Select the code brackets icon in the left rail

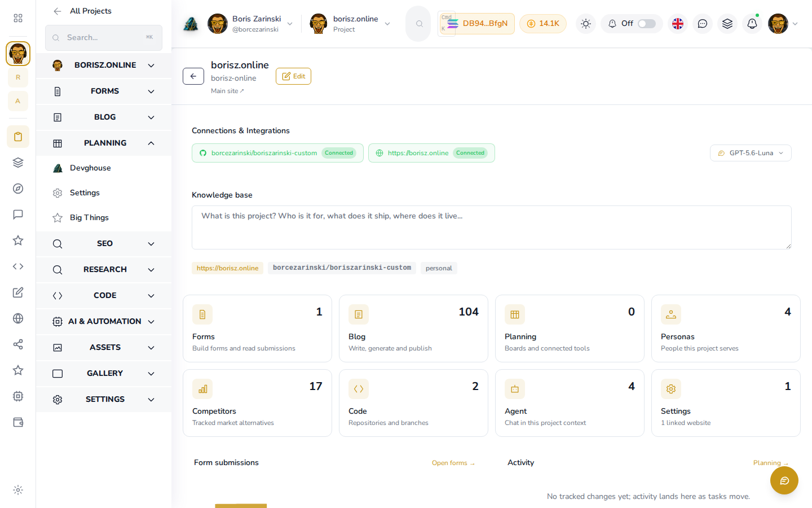point(18,266)
